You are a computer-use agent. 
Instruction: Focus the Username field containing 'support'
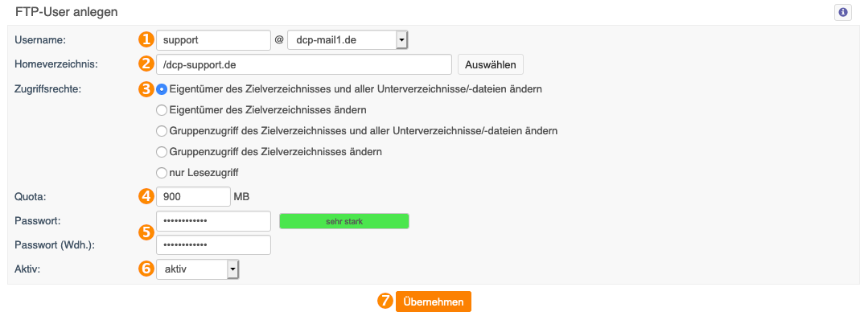[x=214, y=40]
